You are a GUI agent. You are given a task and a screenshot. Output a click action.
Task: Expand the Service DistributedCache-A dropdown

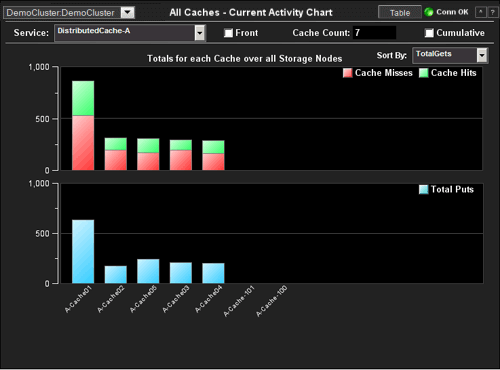(x=200, y=33)
